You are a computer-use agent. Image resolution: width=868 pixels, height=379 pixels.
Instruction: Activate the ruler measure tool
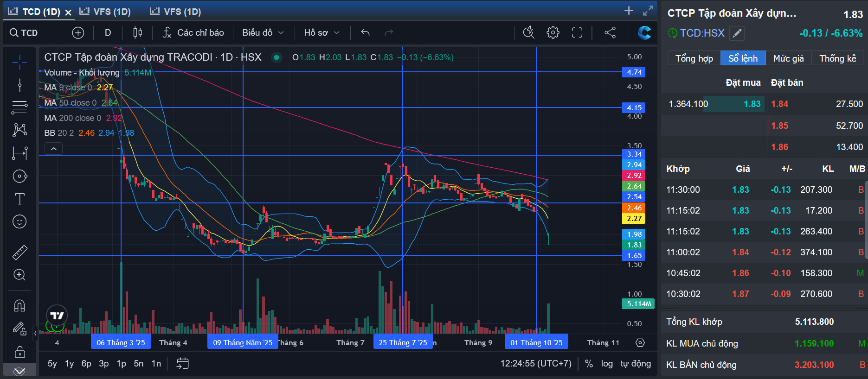[19, 252]
